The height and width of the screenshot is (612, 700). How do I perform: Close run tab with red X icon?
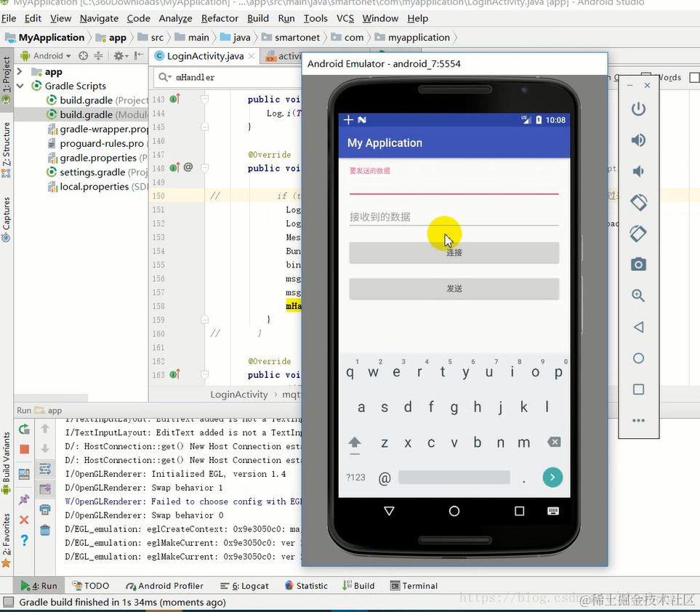coord(24,520)
